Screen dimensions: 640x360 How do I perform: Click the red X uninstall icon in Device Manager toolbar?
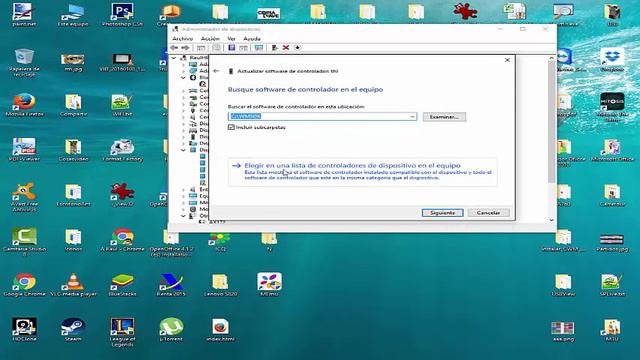pos(286,48)
